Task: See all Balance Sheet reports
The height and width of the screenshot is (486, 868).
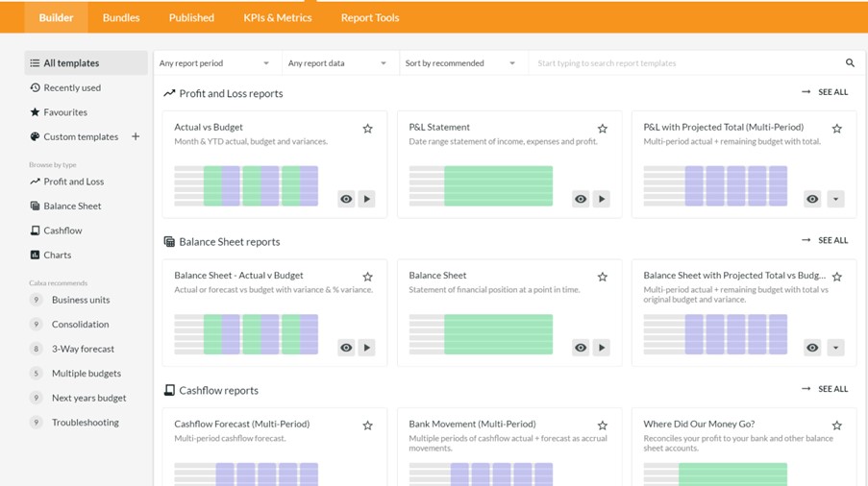Action: pyautogui.click(x=825, y=240)
